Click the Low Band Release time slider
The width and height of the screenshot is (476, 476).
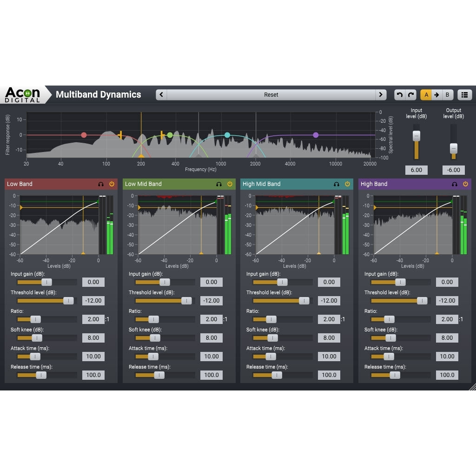point(47,375)
